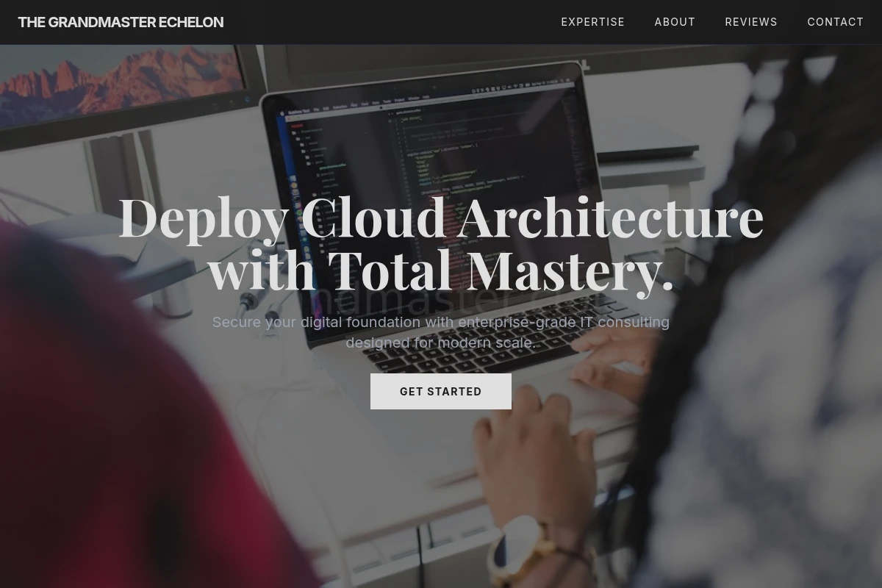Go to the Expertise nav section
This screenshot has height=588, width=882.
point(593,22)
